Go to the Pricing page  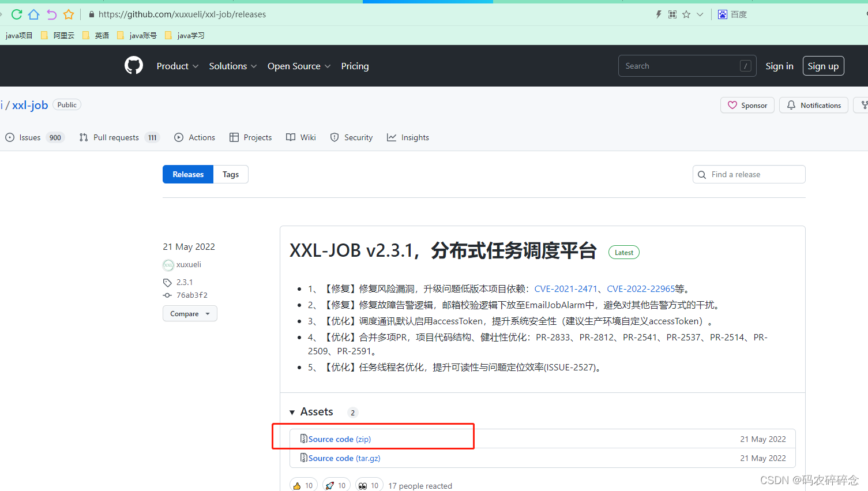[x=355, y=66]
